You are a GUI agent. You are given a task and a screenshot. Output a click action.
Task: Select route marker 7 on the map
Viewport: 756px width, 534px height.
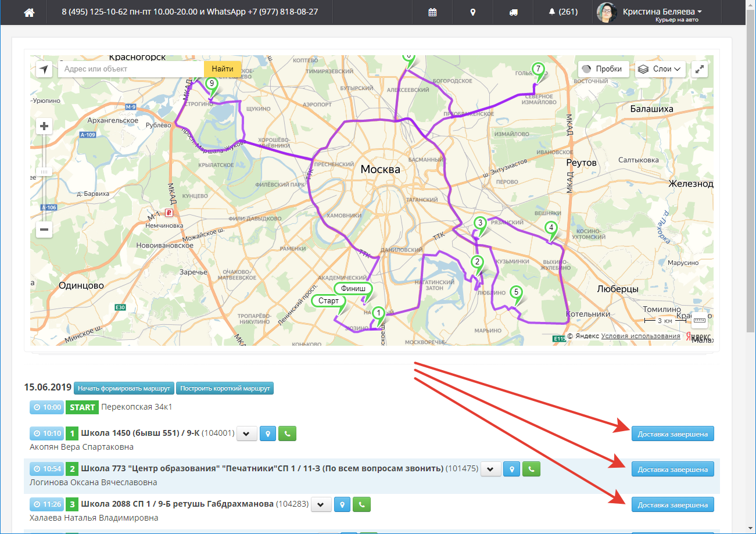pos(538,69)
